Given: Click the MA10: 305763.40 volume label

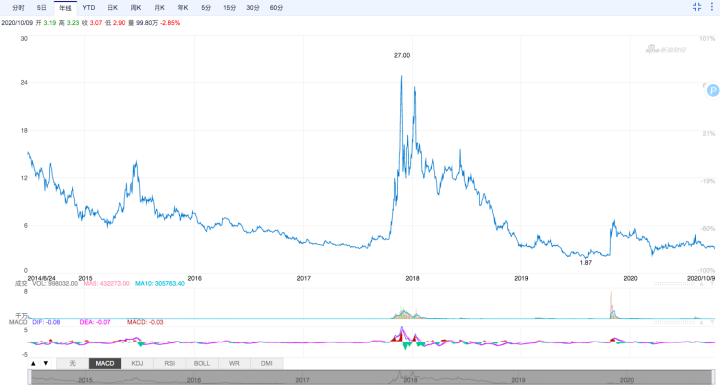Looking at the screenshot, I should pyautogui.click(x=160, y=284).
